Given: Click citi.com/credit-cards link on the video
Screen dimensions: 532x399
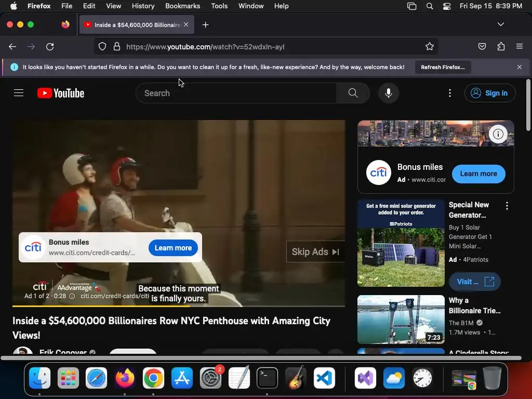Looking at the screenshot, I should pyautogui.click(x=115, y=296).
